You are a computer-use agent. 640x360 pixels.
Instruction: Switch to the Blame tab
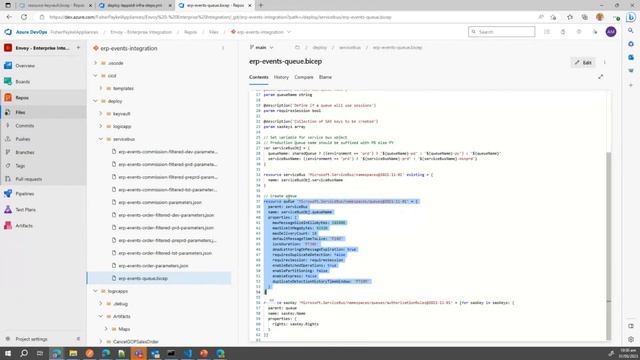pyautogui.click(x=325, y=77)
